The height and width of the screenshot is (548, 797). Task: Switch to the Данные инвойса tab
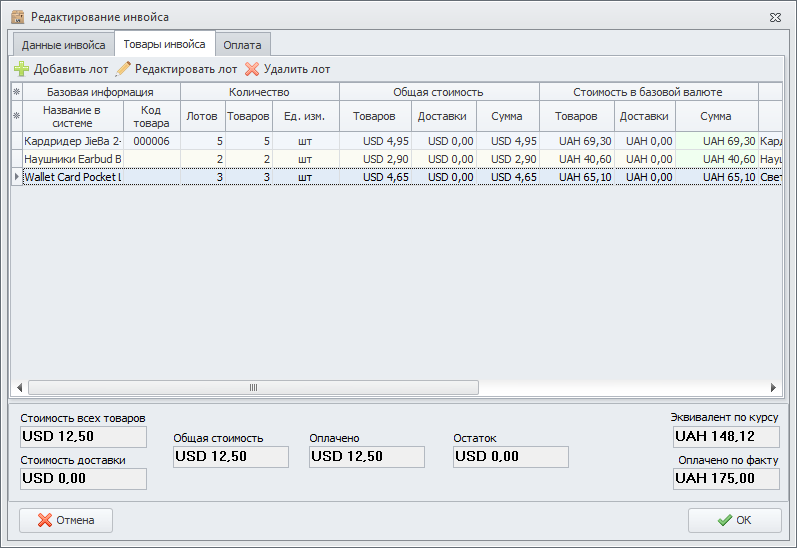coord(64,45)
